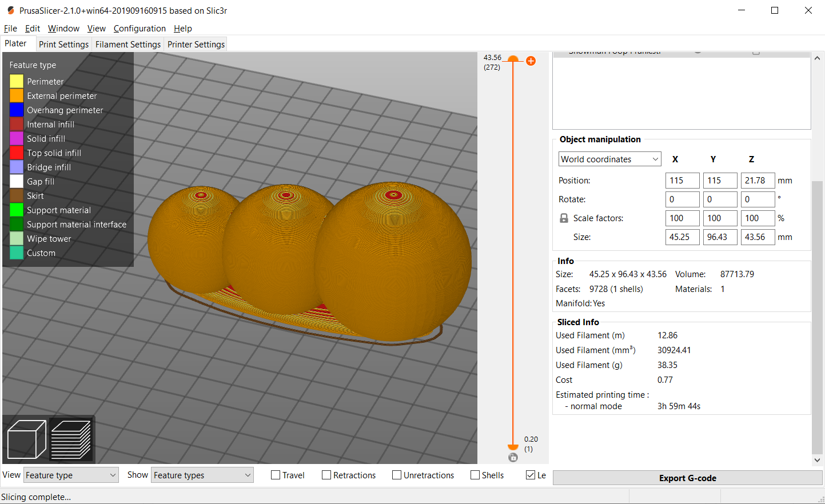This screenshot has height=504, width=825.
Task: Switch to the Printer Settings tab
Action: [196, 44]
